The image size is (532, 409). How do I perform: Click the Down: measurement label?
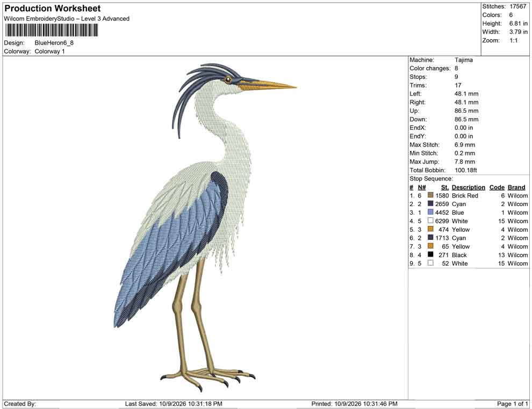(418, 119)
